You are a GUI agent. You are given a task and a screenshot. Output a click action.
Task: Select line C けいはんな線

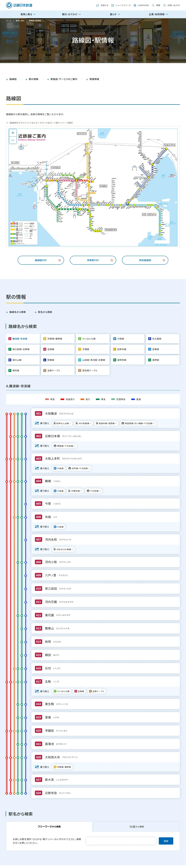tap(93, 339)
